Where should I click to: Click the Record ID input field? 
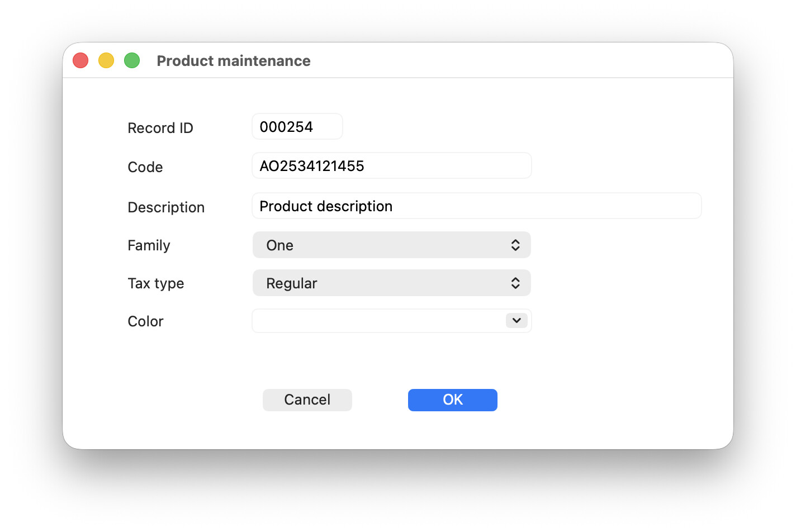click(x=297, y=127)
